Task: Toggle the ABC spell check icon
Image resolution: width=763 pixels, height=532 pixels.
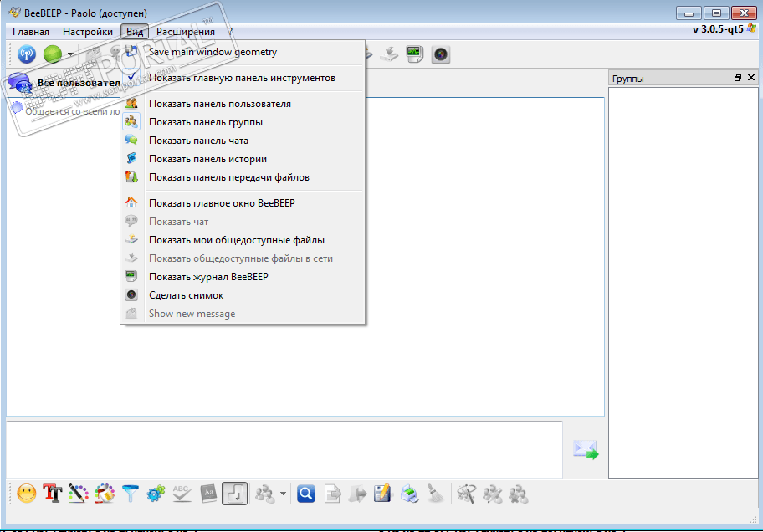Action: [182, 494]
